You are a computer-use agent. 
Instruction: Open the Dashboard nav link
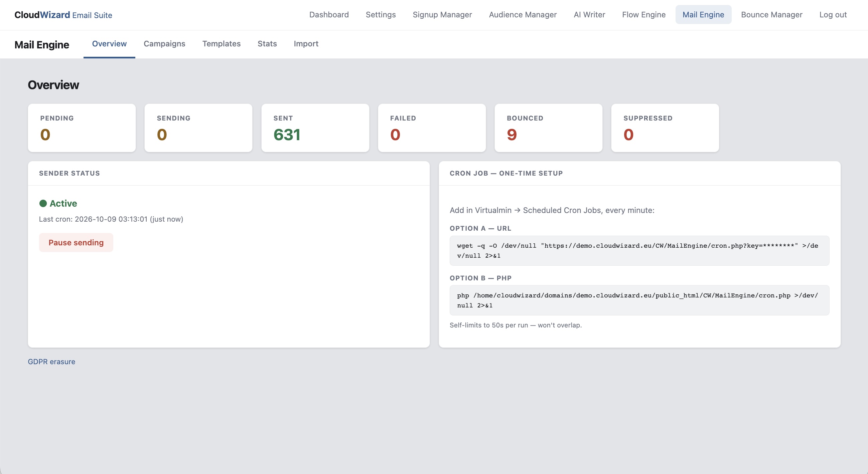tap(329, 14)
